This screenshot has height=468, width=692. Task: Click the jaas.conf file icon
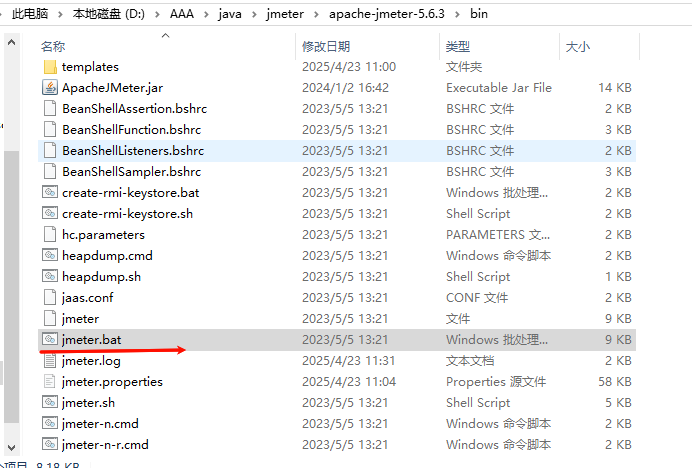[x=50, y=298]
